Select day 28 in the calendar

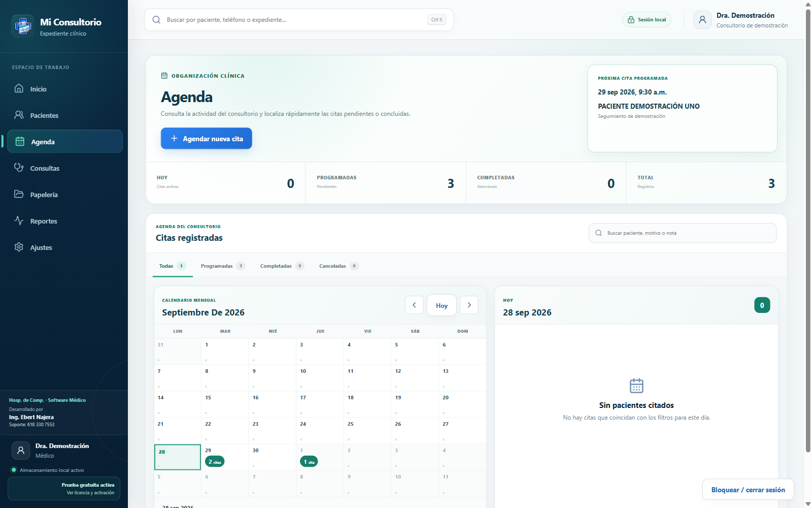pyautogui.click(x=178, y=457)
